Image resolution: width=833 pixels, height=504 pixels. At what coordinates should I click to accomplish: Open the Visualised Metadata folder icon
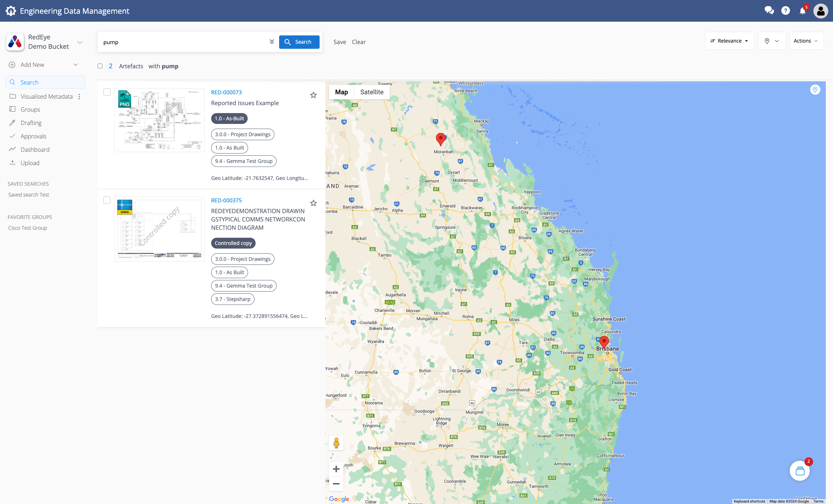tap(13, 96)
